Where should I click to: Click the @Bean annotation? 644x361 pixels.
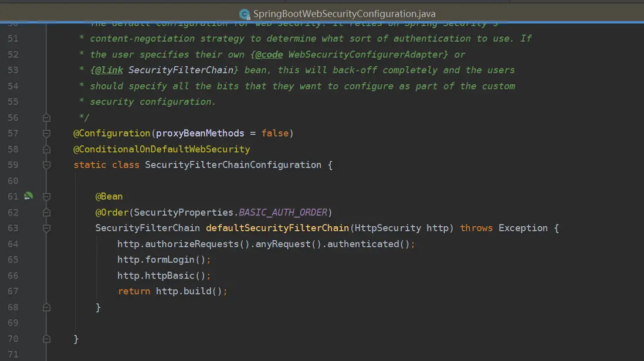pos(109,196)
